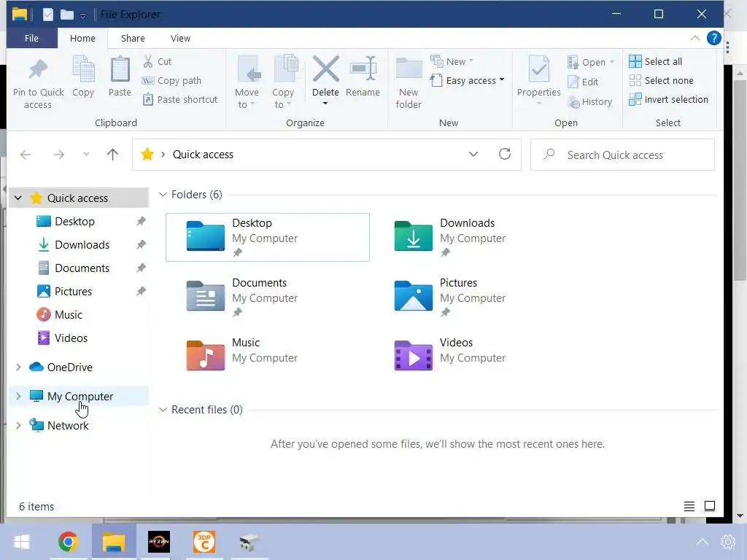Click the background window vertical scrollbar thumb
747x560 pixels.
pos(740,180)
